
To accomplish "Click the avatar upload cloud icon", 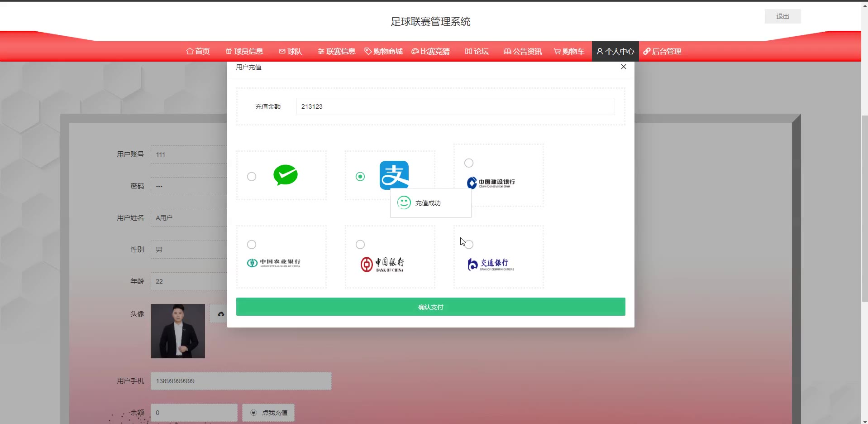I will pos(221,313).
